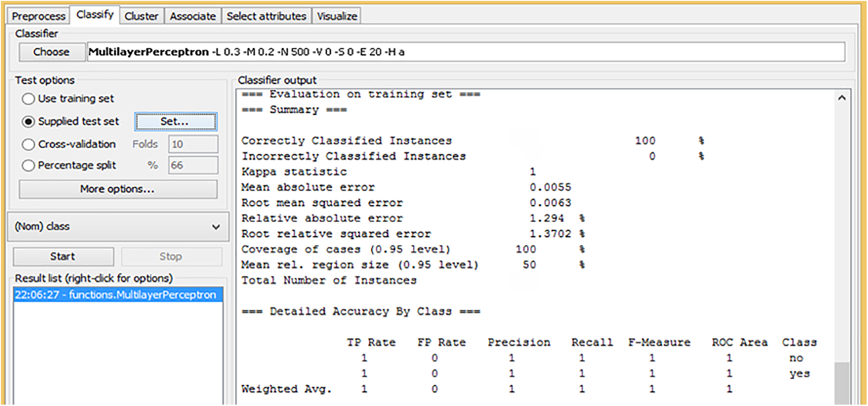
Task: Switch to the Cluster tab
Action: pos(141,16)
